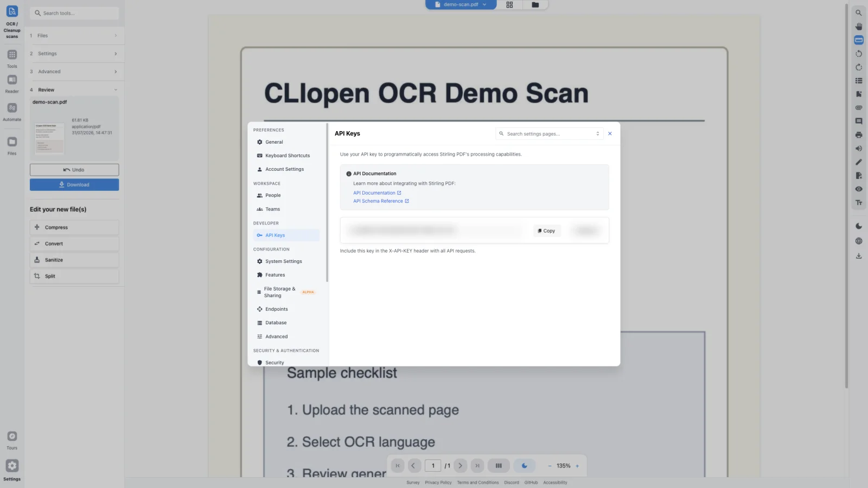Toggle the highlighted ruler tool
The width and height of the screenshot is (868, 488).
coord(859,40)
